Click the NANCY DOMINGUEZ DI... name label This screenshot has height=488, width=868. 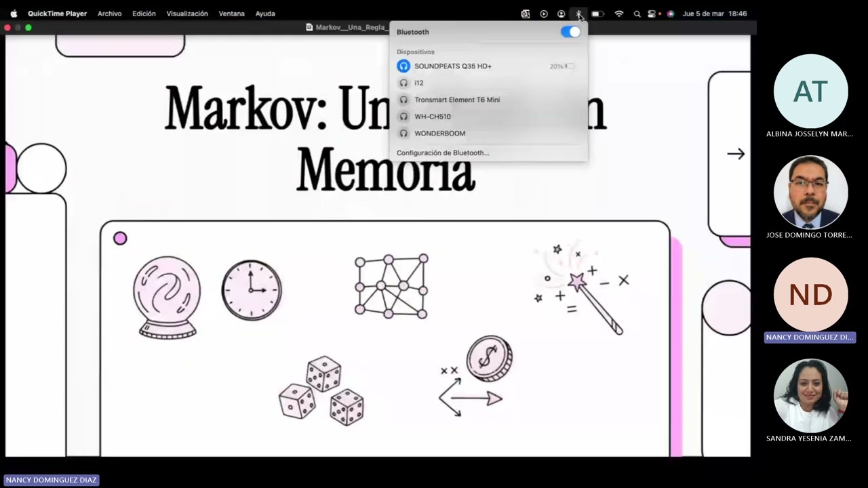pyautogui.click(x=810, y=337)
